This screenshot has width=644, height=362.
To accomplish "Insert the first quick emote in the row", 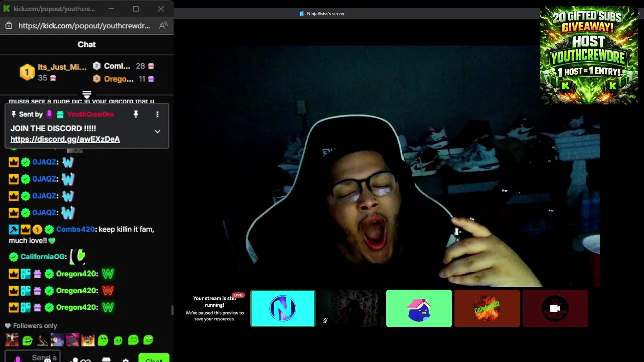I will click(x=12, y=340).
